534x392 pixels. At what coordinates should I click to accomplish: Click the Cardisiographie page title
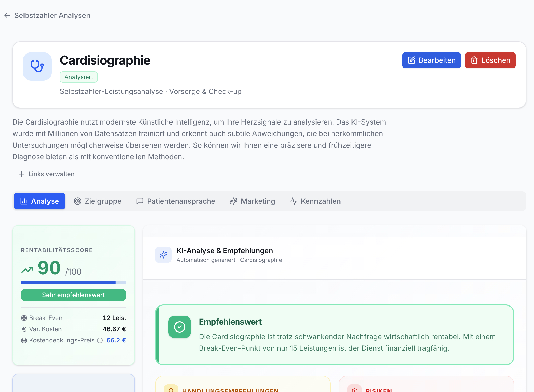click(x=105, y=60)
